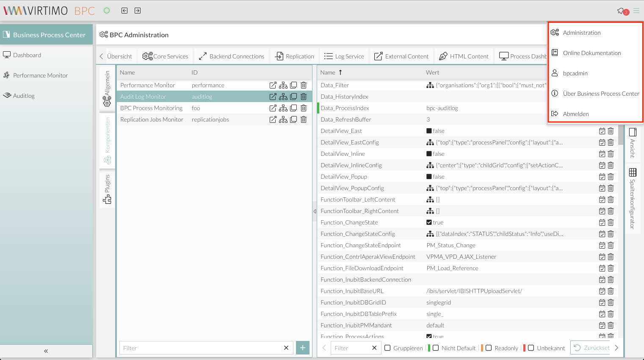
Task: Click the delete icon for Performance Monitor
Action: pos(304,85)
